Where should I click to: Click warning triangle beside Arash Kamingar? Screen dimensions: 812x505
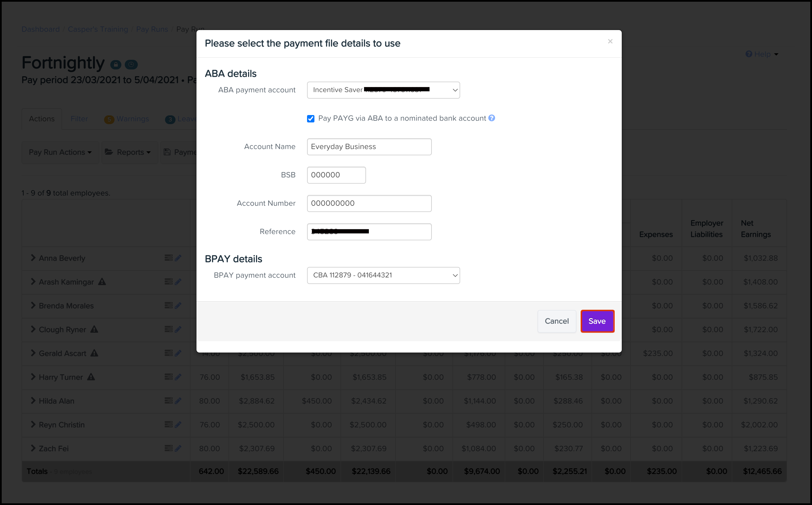[102, 282]
